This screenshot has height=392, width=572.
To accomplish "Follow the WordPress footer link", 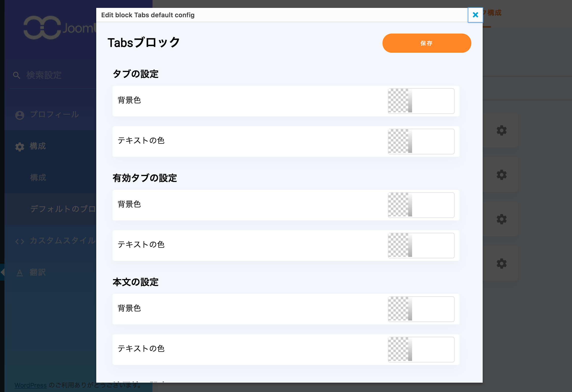I will (x=31, y=385).
